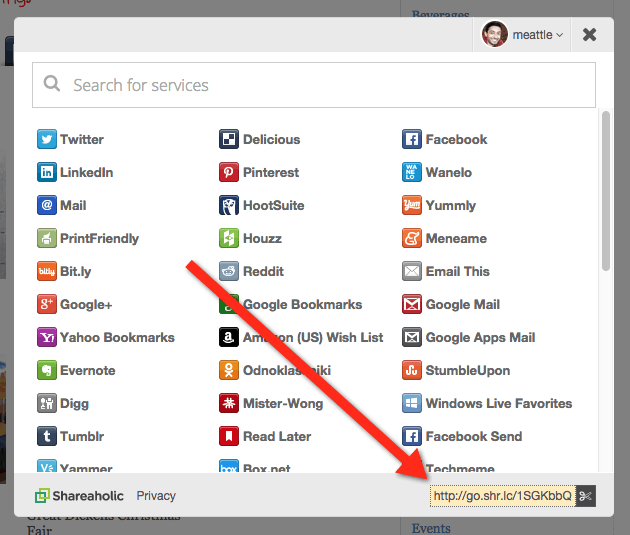630x535 pixels.
Task: Choose the Google Apps Mail icon
Action: click(x=412, y=337)
